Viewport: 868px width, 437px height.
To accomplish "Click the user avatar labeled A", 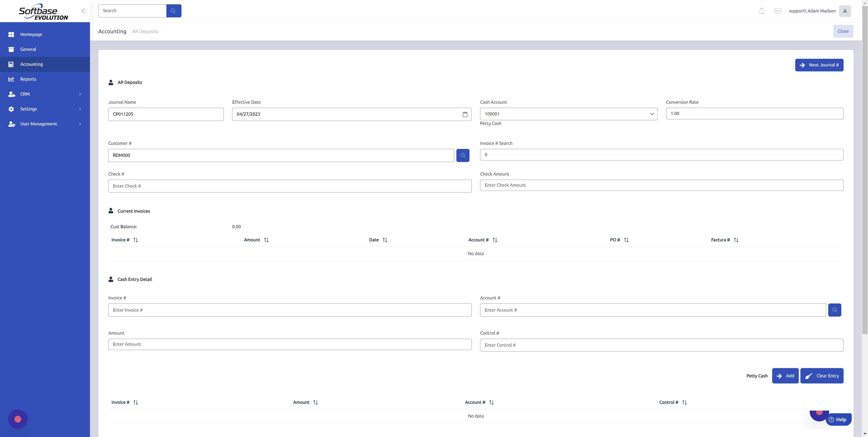I will pos(845,11).
